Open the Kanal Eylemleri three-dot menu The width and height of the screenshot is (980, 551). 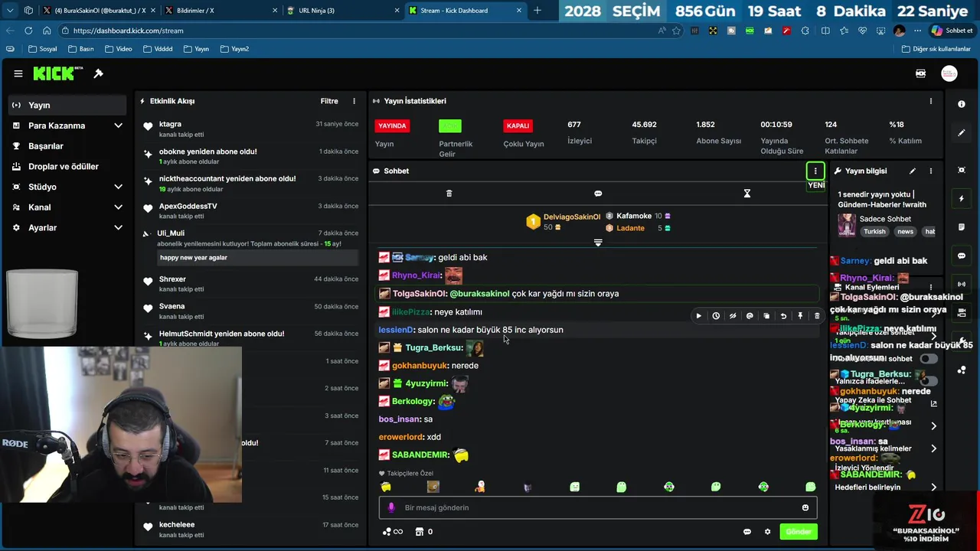[x=931, y=287]
